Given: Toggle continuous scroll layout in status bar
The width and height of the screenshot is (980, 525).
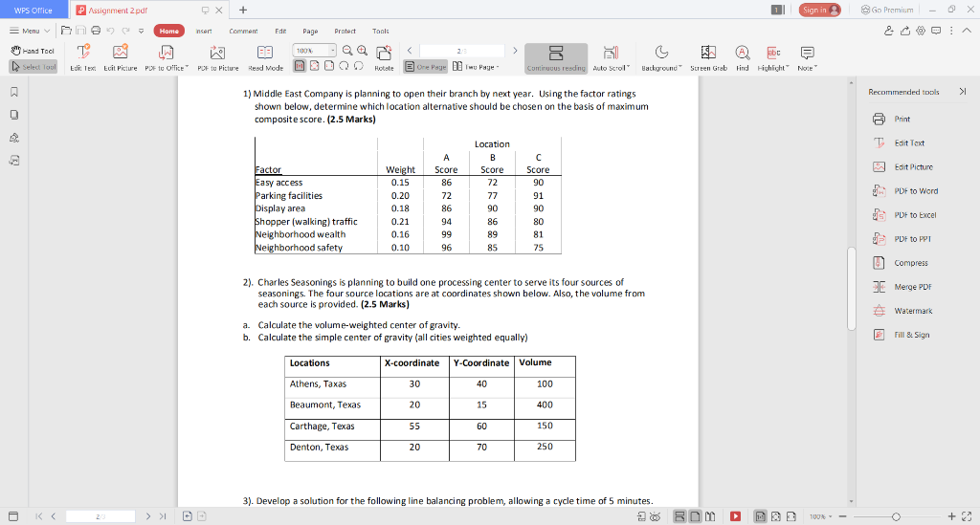Looking at the screenshot, I should pyautogui.click(x=679, y=516).
